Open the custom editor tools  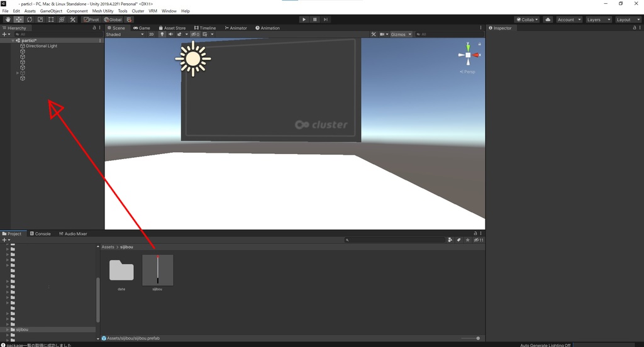pyautogui.click(x=73, y=19)
